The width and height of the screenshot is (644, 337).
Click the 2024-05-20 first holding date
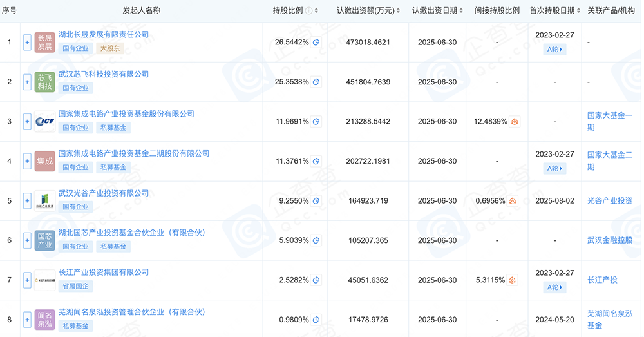554,320
